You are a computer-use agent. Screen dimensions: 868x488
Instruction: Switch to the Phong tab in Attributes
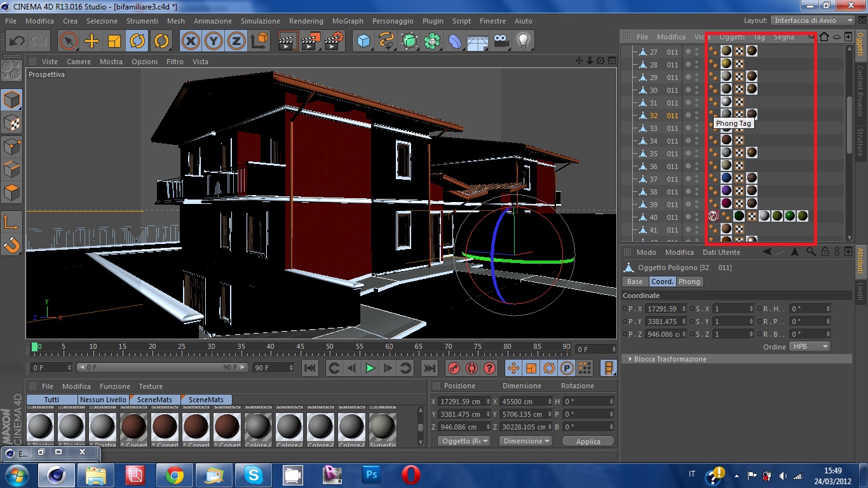[x=689, y=281]
